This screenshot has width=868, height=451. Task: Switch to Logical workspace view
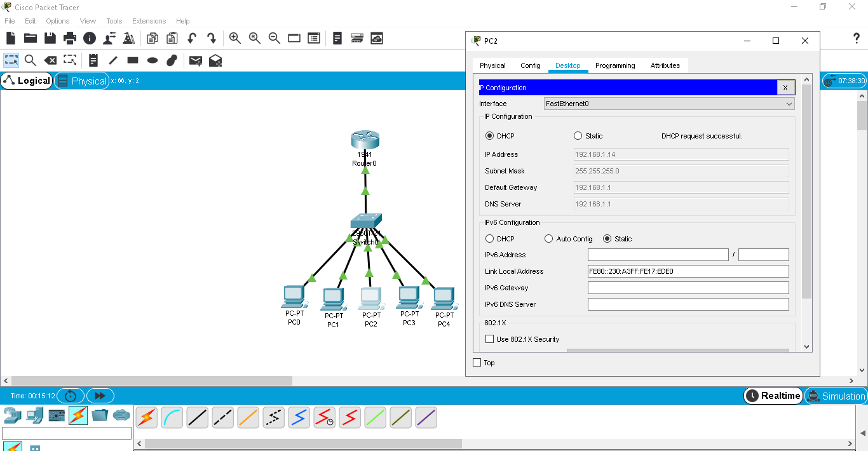(27, 81)
